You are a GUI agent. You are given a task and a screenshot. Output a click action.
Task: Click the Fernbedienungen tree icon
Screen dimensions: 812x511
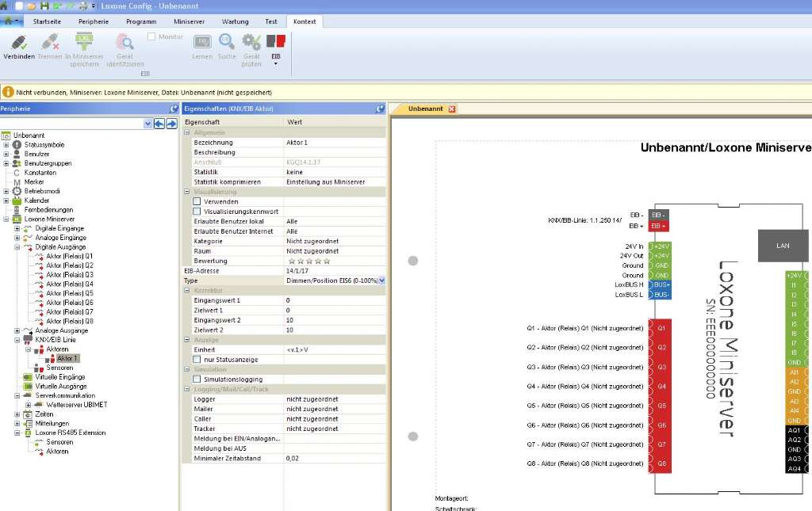(x=17, y=209)
